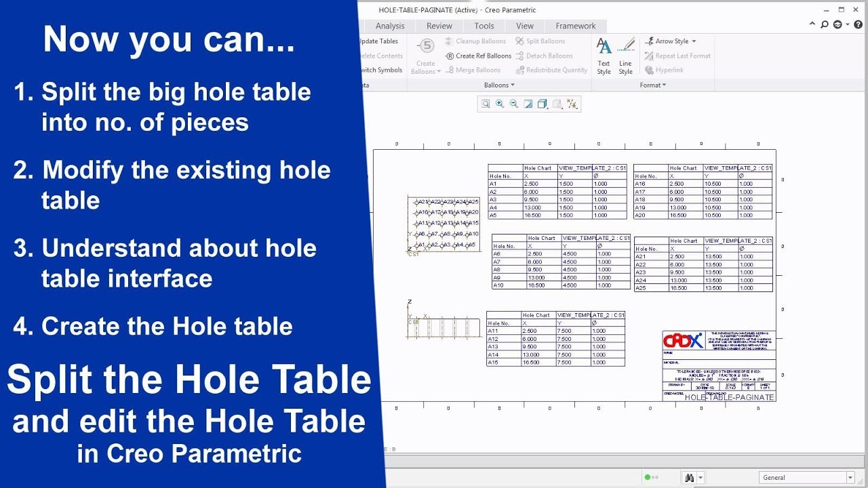Open the PTC Learning Connector icon
The width and height of the screenshot is (868, 488).
click(x=838, y=24)
